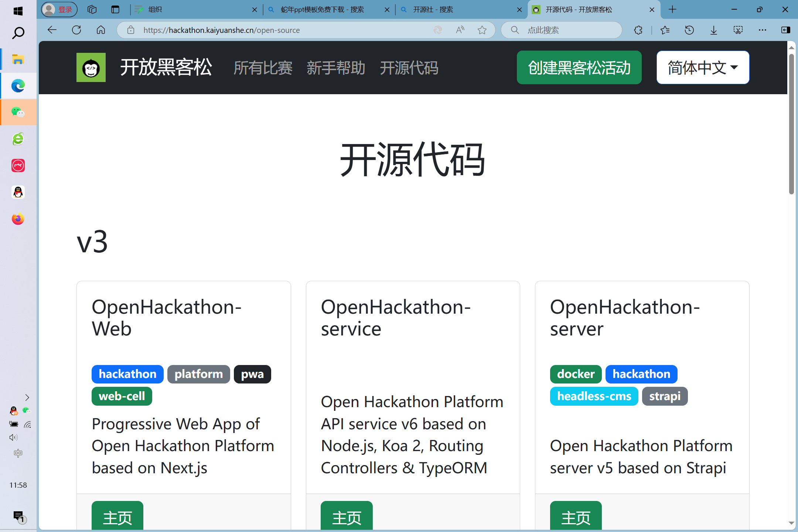
Task: Toggle the 中 input method indicator
Action: coord(18,453)
